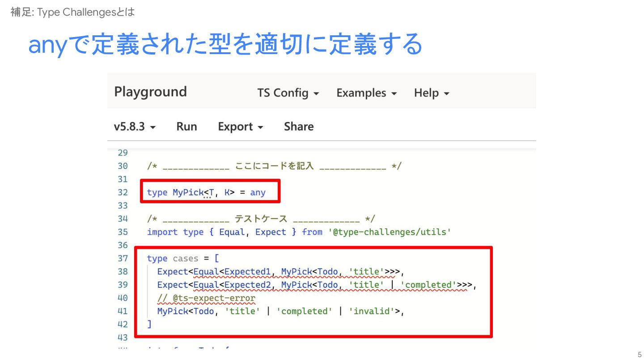The image size is (644, 362).
Task: Open the TS Config dropdown menu
Action: click(288, 93)
